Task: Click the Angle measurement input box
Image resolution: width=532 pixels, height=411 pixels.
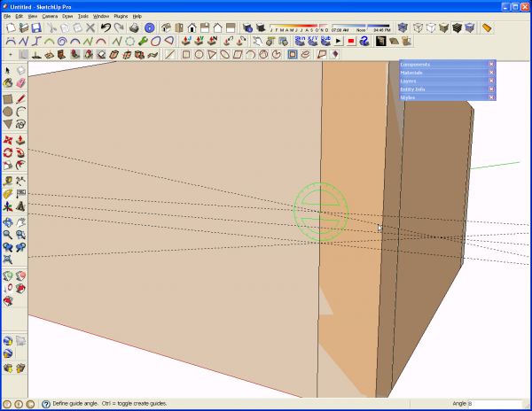Action: [x=497, y=404]
